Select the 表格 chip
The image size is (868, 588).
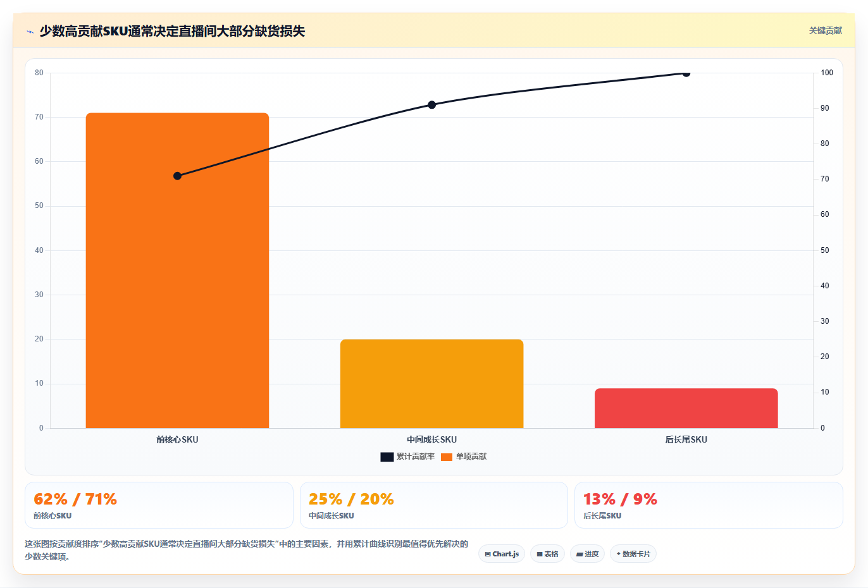tap(548, 554)
